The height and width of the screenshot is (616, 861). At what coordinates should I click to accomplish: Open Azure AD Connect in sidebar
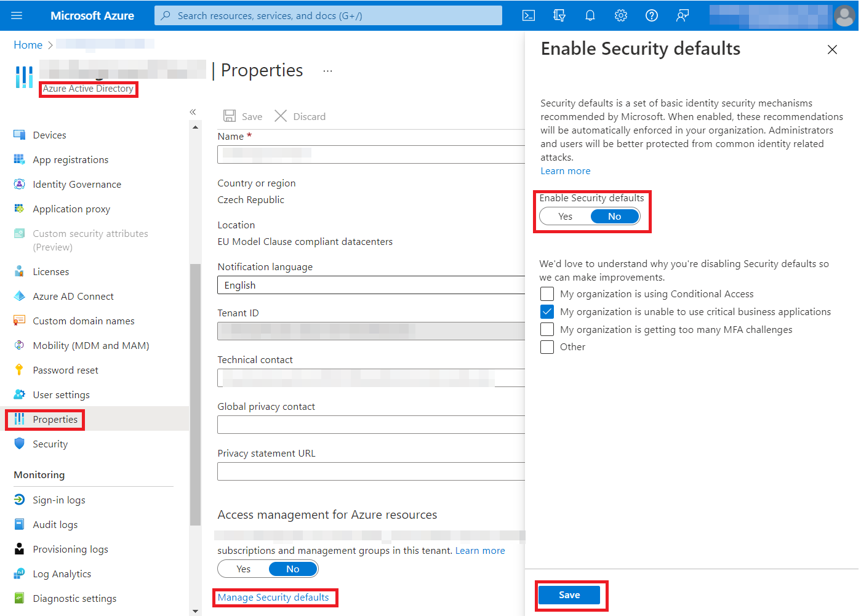(73, 297)
